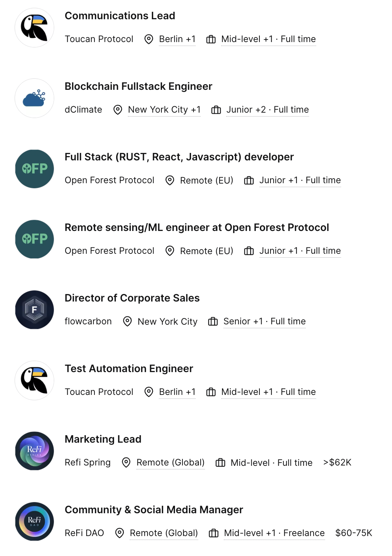
Task: Open the Blockchain Fullstack Engineer job
Action: click(138, 87)
